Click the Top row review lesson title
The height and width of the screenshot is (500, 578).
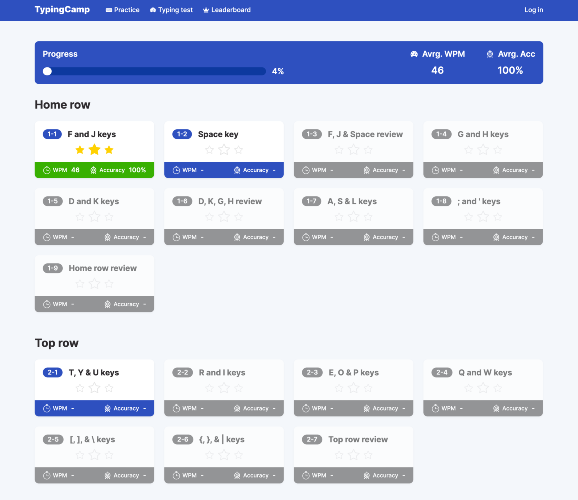click(x=358, y=440)
